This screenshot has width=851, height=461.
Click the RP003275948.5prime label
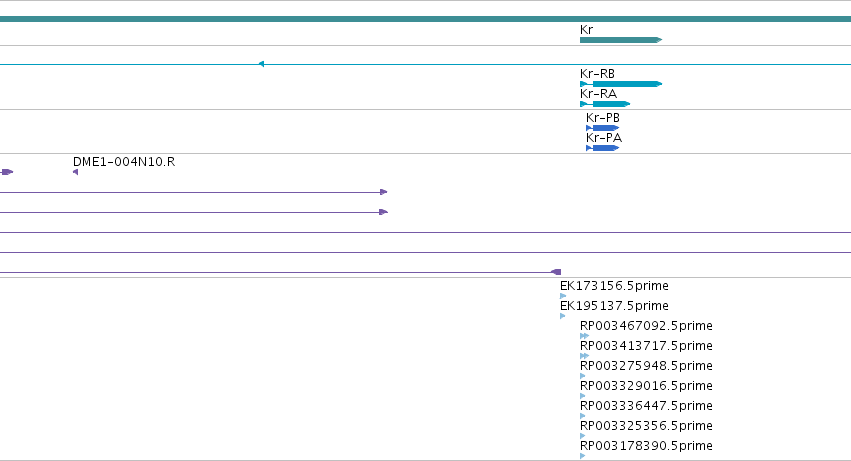pos(646,366)
